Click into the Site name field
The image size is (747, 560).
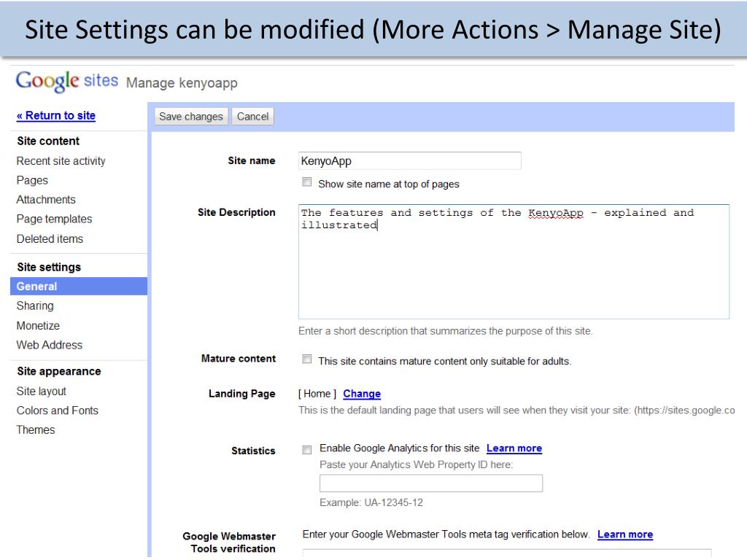(x=410, y=161)
